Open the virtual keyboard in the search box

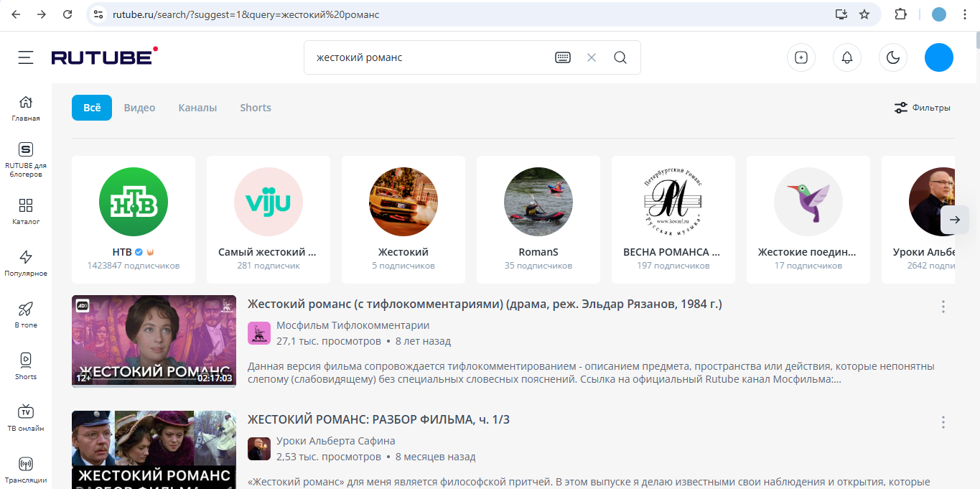[563, 57]
